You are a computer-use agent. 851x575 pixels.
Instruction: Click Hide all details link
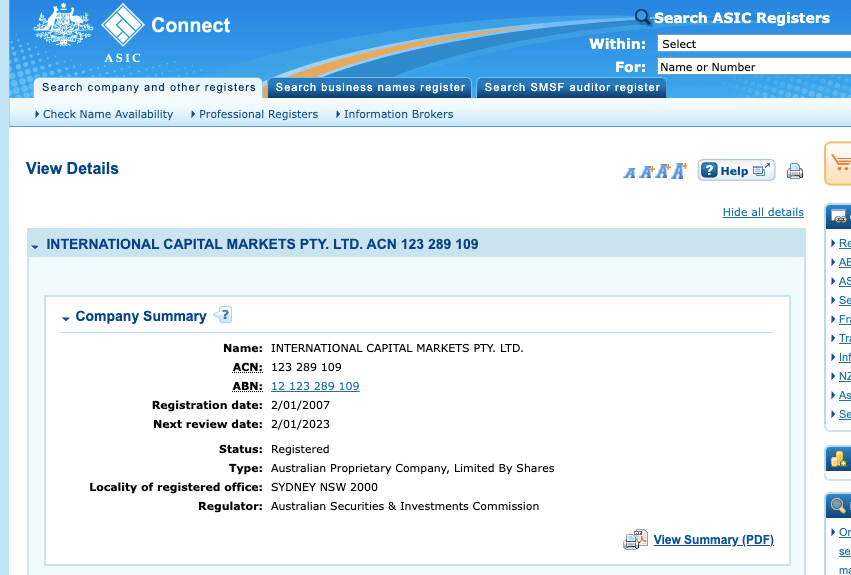[x=763, y=212]
